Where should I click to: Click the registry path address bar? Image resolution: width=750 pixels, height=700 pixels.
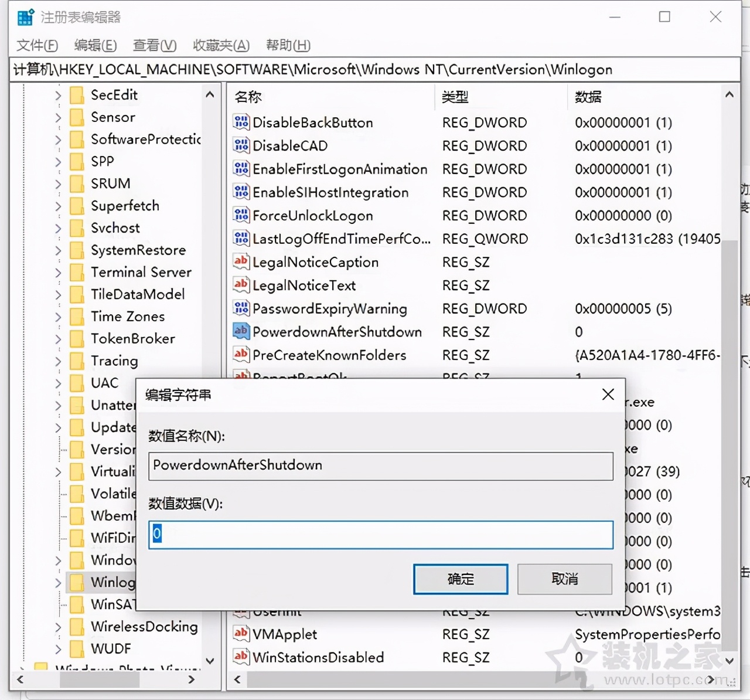[x=375, y=70]
